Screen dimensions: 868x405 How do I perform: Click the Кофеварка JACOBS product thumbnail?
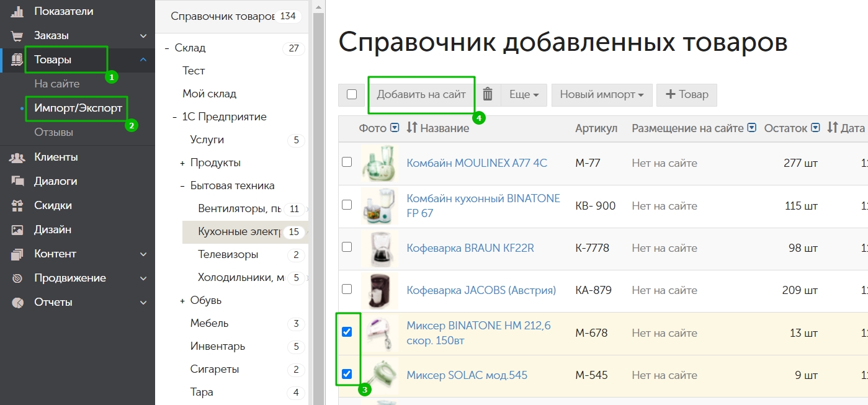coord(380,290)
